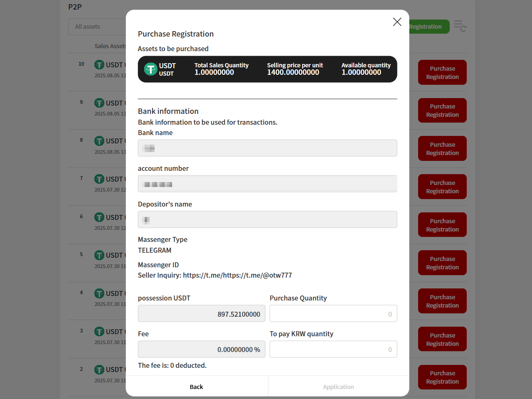Click USDT icon in row 2
532x399 pixels.
point(99,369)
